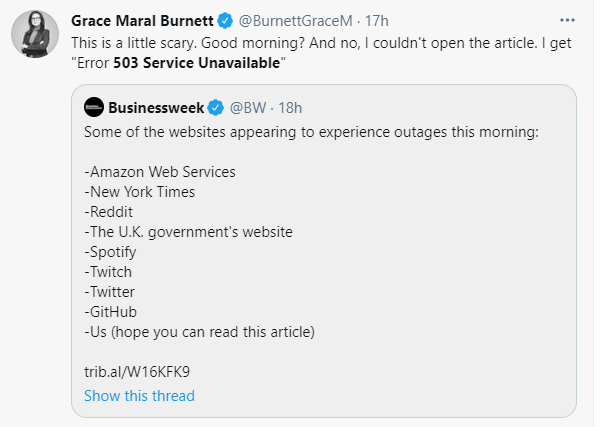Image resolution: width=606 pixels, height=427 pixels.
Task: Click Show this thread
Action: tap(140, 396)
